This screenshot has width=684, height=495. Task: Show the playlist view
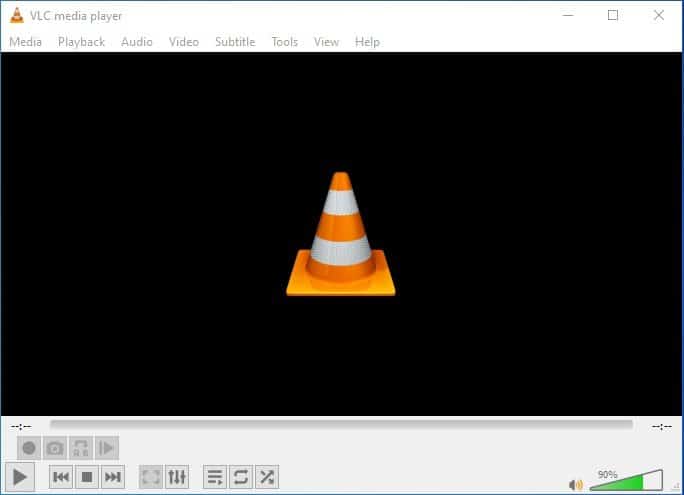[x=215, y=477]
